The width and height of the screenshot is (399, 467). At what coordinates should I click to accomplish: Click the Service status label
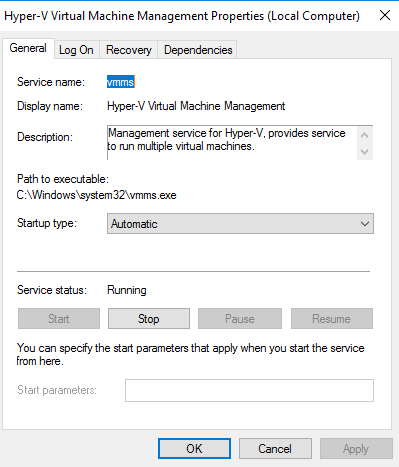tap(52, 290)
